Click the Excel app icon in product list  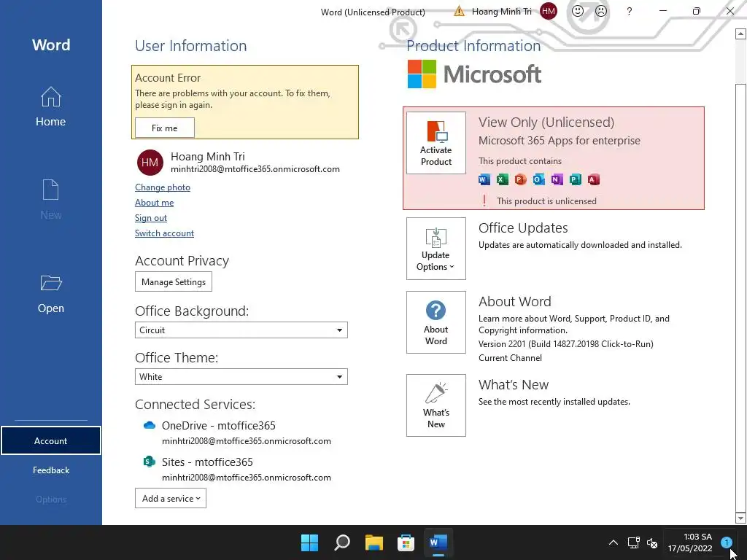[x=502, y=179]
